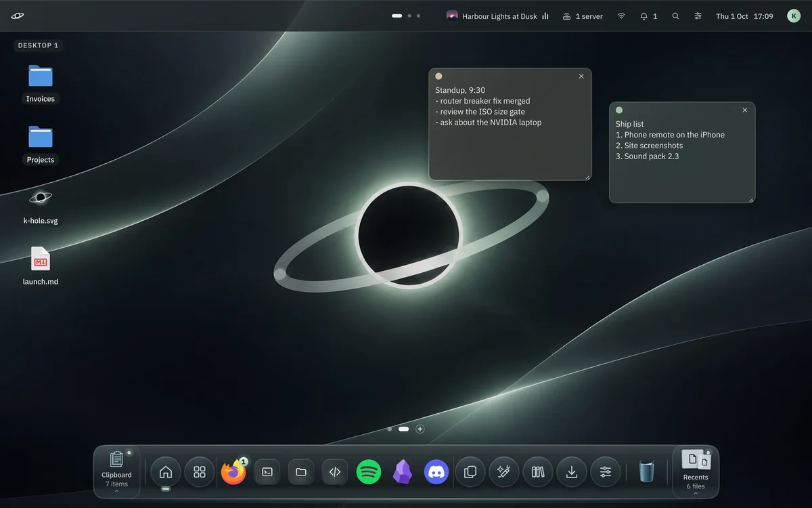Viewport: 812px width, 508px height.
Task: Select the k-hole.svg desktop file
Action: tap(41, 206)
